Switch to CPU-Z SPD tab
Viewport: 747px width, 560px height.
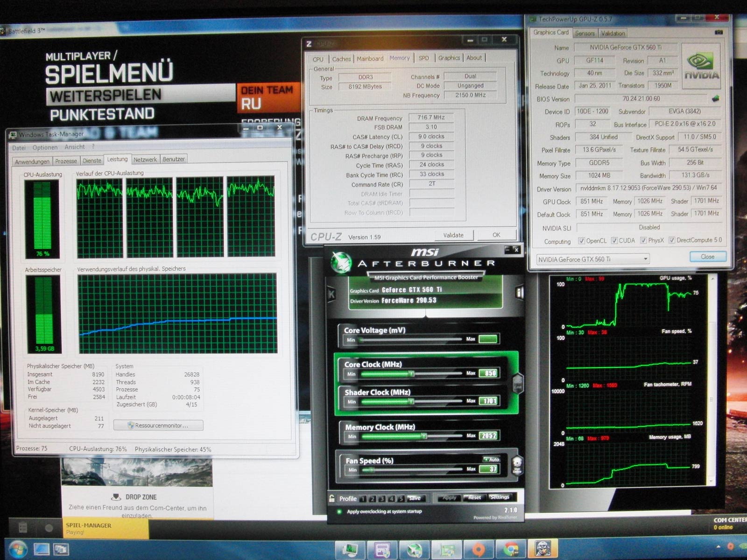click(423, 58)
